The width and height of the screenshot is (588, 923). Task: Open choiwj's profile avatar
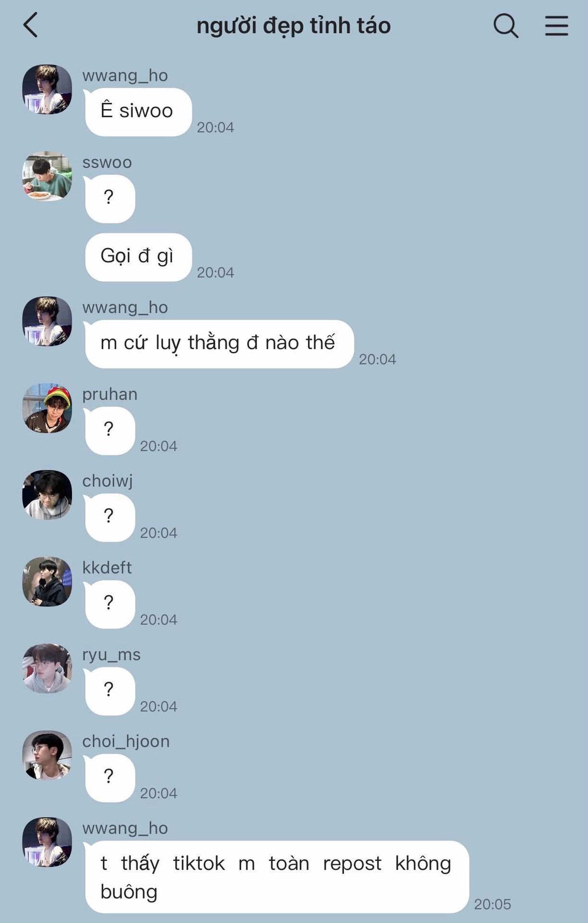47,495
